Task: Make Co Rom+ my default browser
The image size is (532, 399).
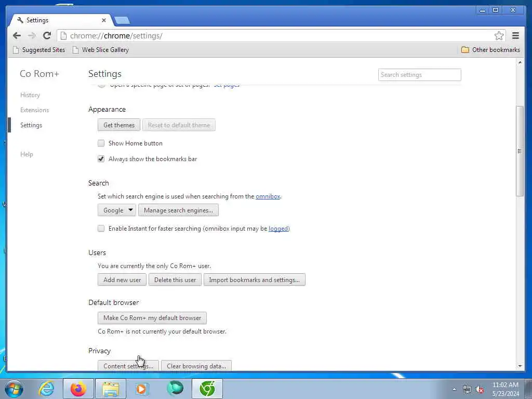Action: tap(152, 318)
